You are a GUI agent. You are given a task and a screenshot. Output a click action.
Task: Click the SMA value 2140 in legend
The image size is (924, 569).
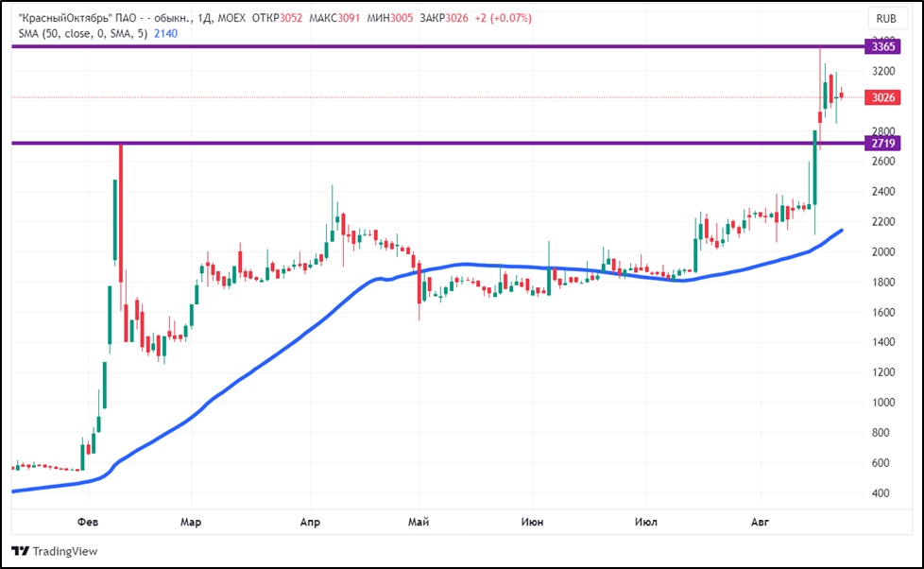click(x=165, y=33)
